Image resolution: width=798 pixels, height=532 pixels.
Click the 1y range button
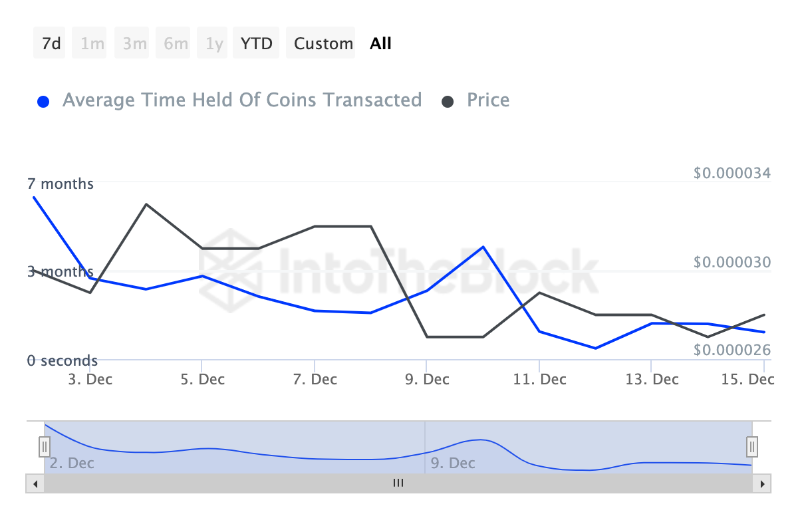pyautogui.click(x=214, y=44)
